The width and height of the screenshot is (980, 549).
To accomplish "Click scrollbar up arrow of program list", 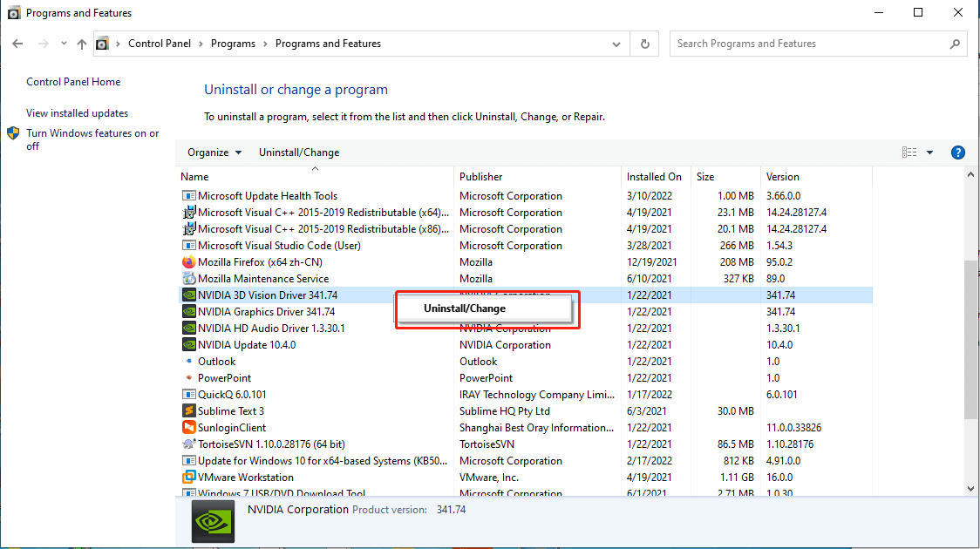I will tap(970, 175).
